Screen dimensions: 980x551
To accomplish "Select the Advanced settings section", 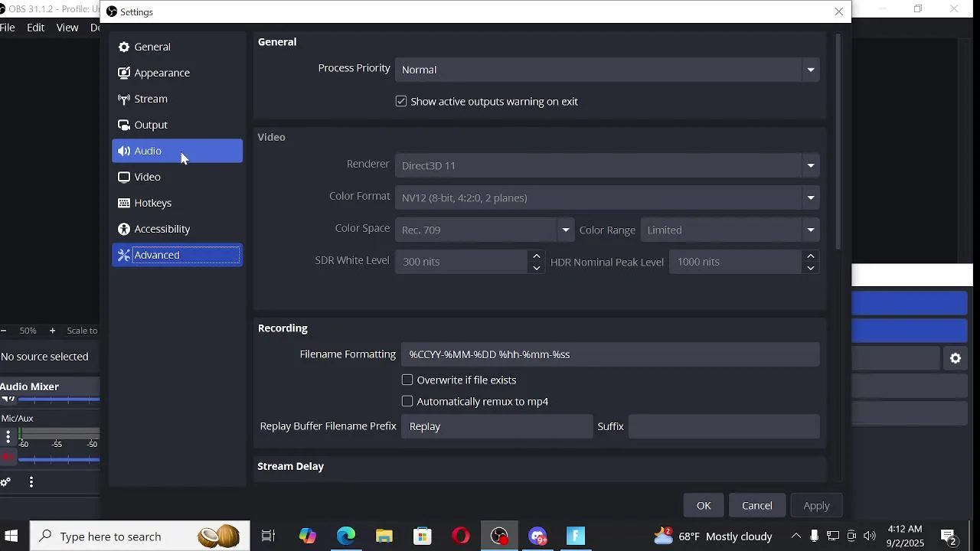I will [x=177, y=255].
